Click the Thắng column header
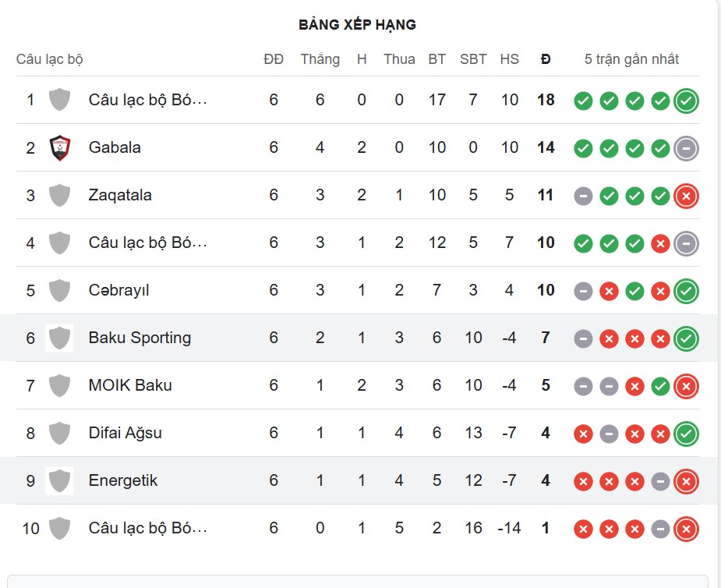This screenshot has width=721, height=588. (x=320, y=59)
